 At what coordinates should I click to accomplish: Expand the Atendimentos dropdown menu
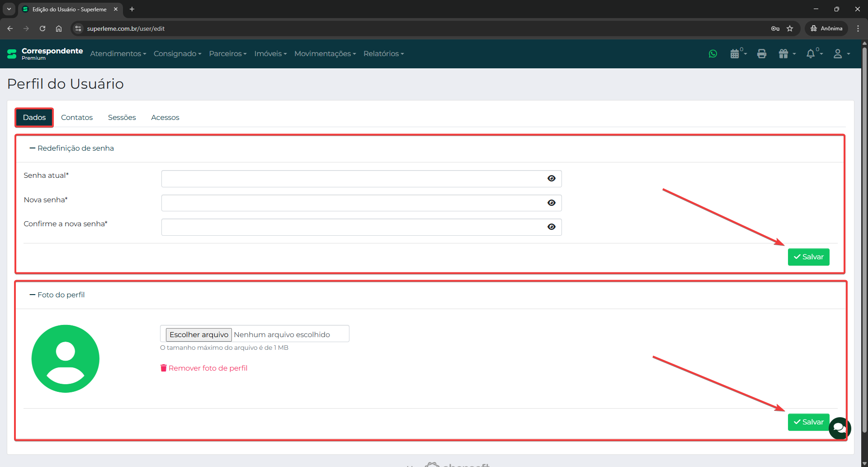coord(118,54)
